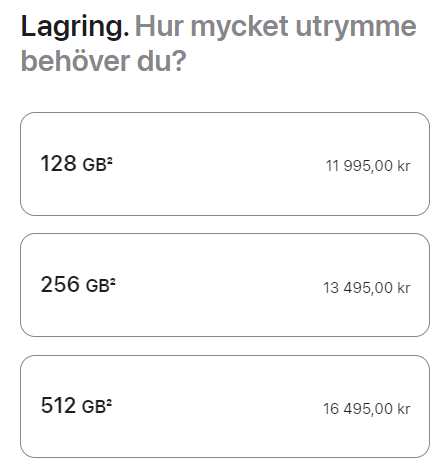Click the Lagring heading word

tap(75, 28)
